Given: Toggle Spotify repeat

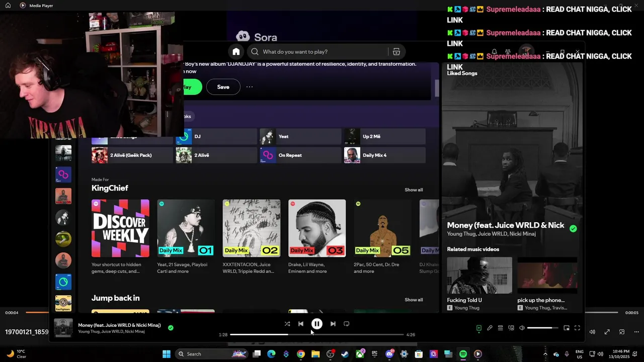Looking at the screenshot, I should coord(346,324).
